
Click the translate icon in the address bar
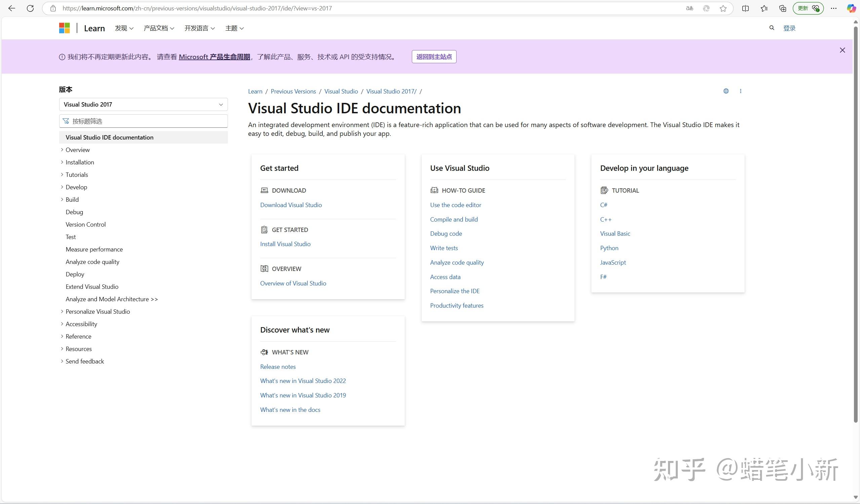tap(689, 8)
